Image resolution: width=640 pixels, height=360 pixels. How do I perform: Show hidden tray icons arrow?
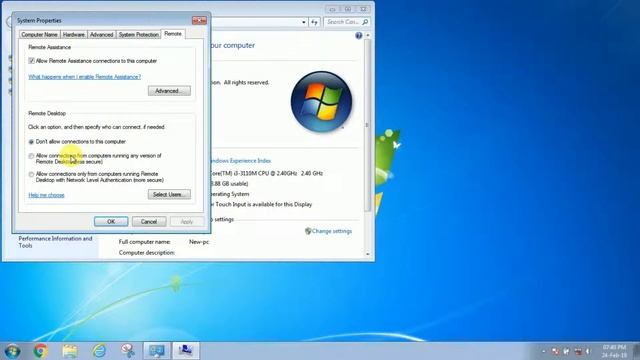544,351
